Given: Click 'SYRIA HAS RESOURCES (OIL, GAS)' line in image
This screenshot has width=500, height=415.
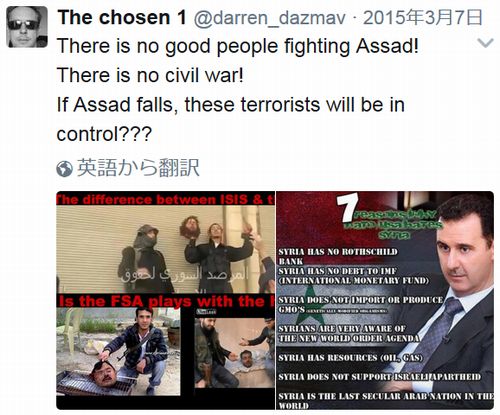Looking at the screenshot, I should click(x=351, y=358).
